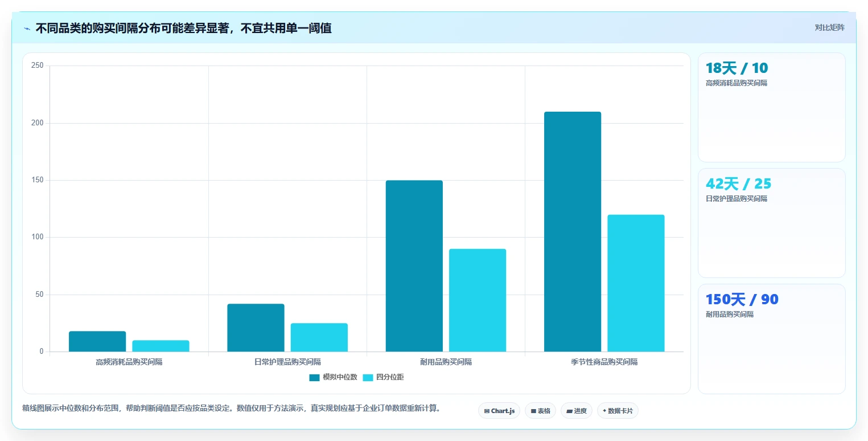Click the lightning icon beside the title

click(x=27, y=28)
